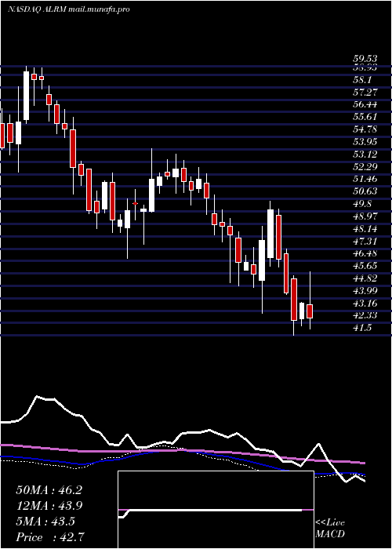Click the 57.27 price axis label
The width and height of the screenshot is (392, 549).
(365, 93)
